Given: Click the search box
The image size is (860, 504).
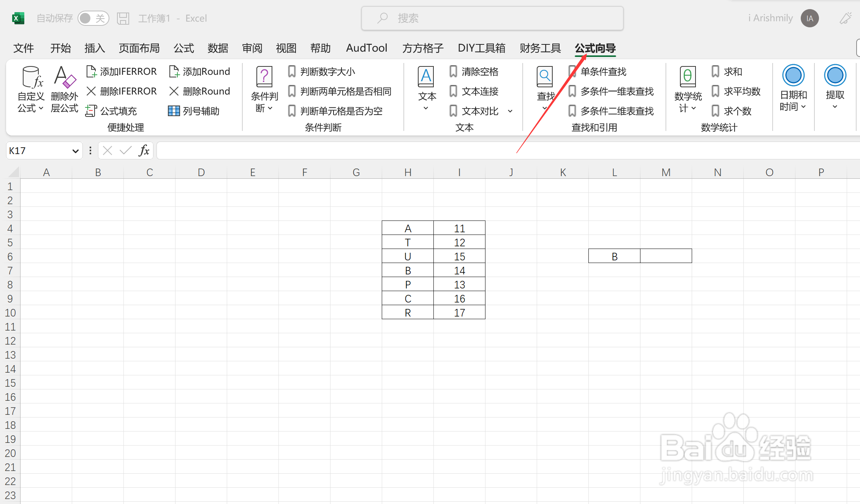Looking at the screenshot, I should pos(492,18).
